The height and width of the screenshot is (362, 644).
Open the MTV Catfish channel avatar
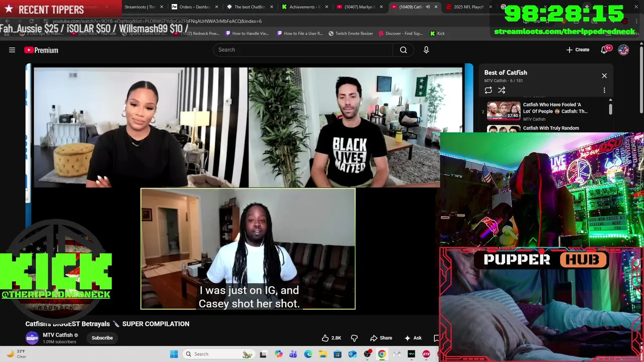point(32,338)
